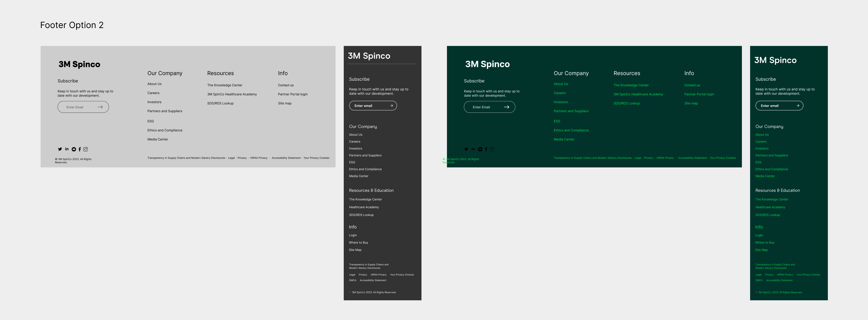Click the Twitter icon in the gray desktop footer
This screenshot has width=868, height=320.
[60, 149]
